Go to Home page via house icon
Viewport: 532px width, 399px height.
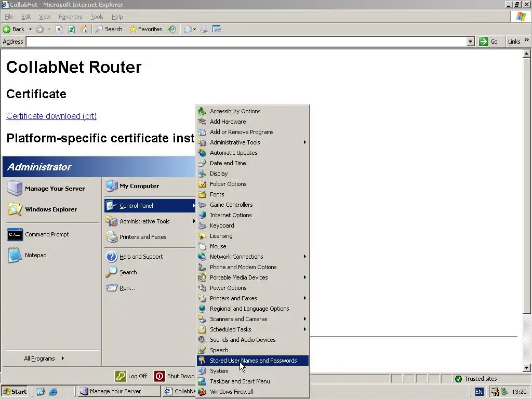84,29
